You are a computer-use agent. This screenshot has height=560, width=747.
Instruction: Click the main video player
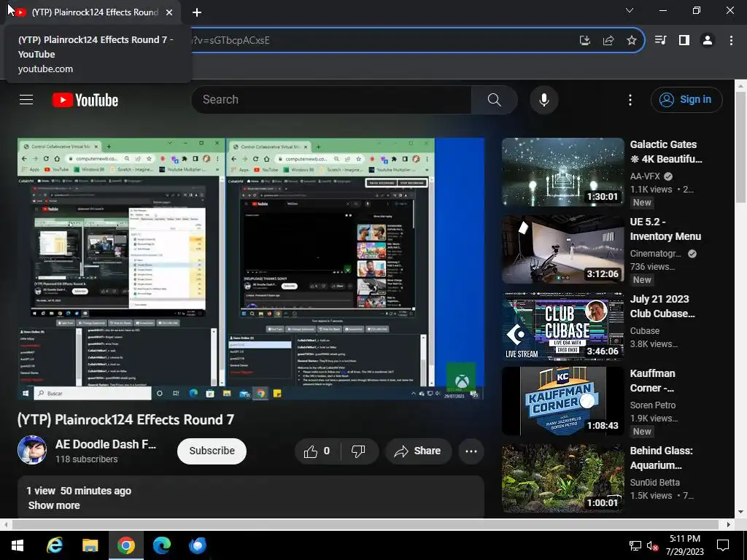point(251,268)
